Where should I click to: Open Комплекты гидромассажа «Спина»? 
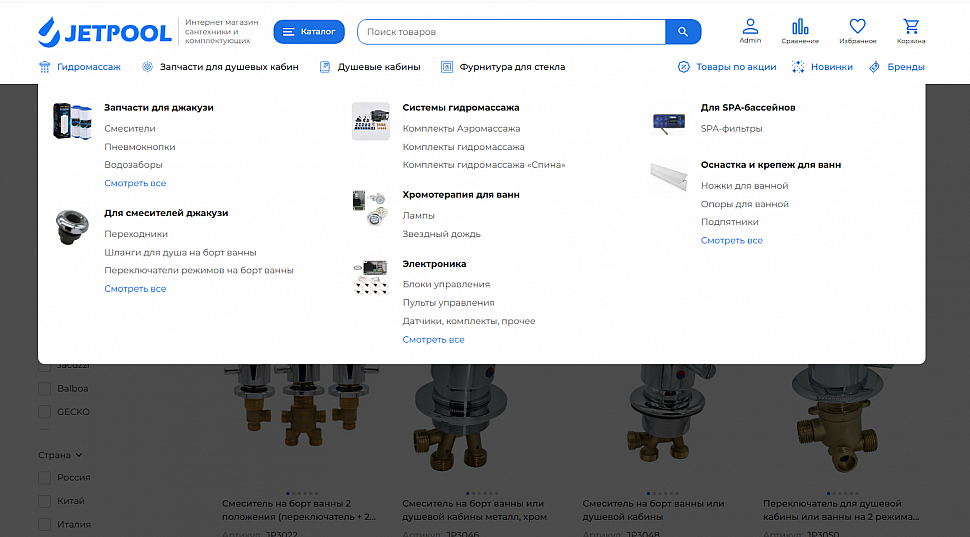point(484,165)
